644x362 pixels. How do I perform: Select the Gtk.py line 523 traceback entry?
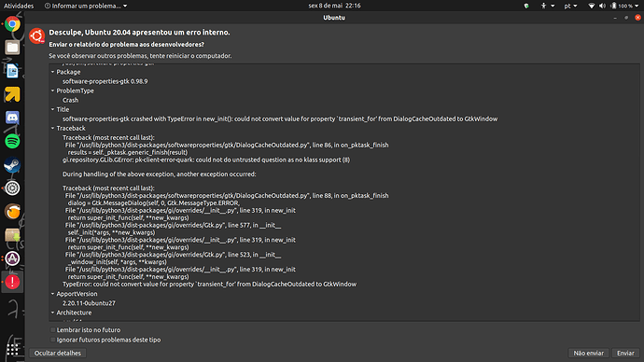[x=173, y=255]
